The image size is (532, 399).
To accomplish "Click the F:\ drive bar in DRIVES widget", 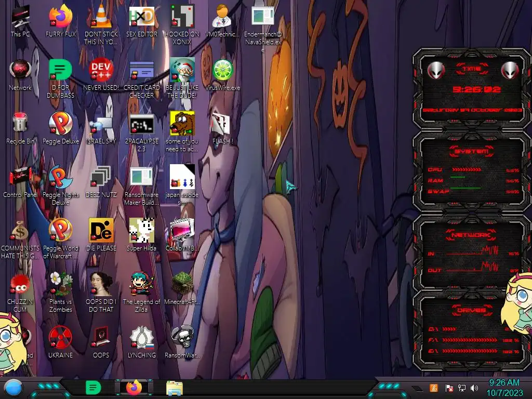I will [470, 340].
